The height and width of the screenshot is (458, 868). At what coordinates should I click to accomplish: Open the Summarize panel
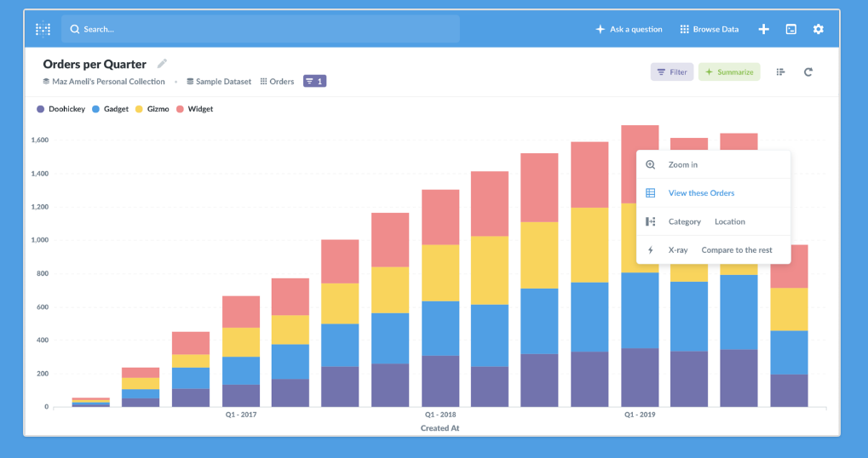pyautogui.click(x=729, y=72)
